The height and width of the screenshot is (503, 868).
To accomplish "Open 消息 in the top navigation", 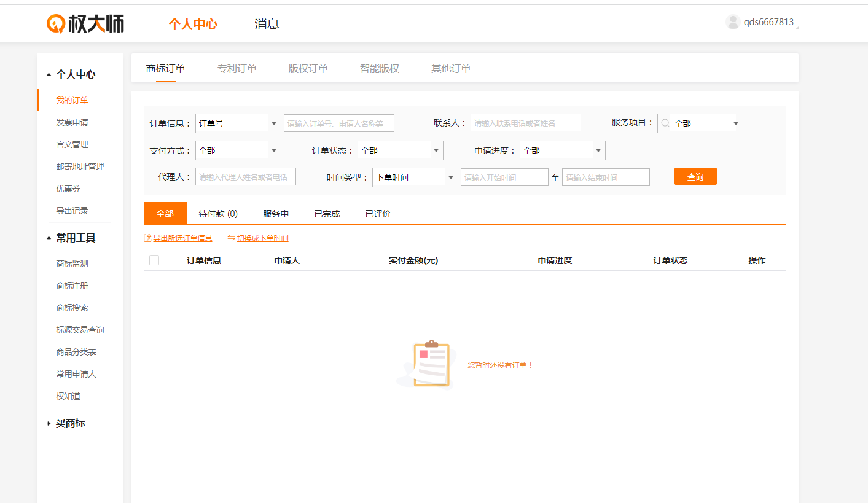I will 267,24.
